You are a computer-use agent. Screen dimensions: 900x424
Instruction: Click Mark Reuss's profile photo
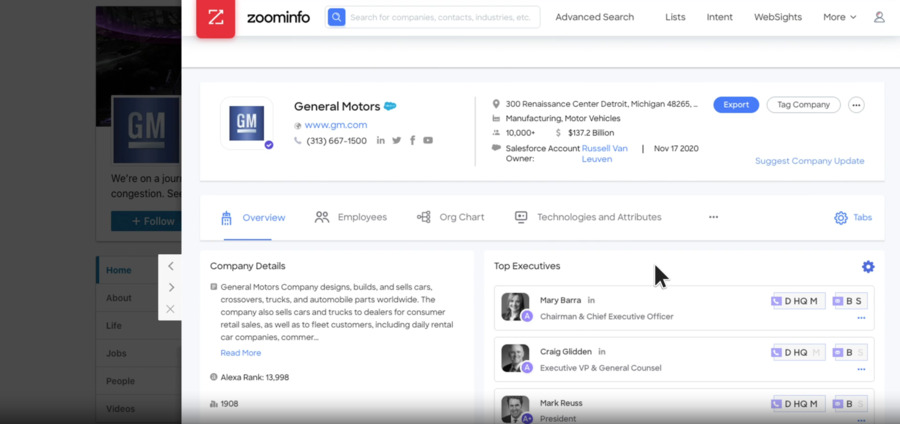515,409
